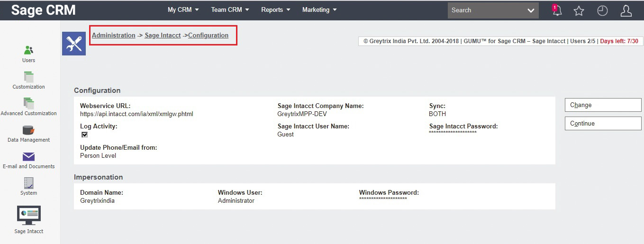Open the Users admin icon
The height and width of the screenshot is (244, 644).
coord(28,51)
